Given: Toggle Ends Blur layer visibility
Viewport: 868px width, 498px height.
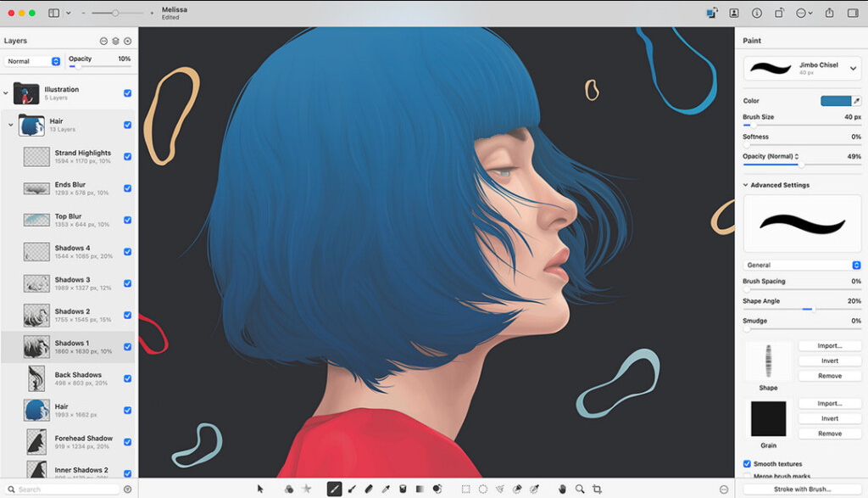Looking at the screenshot, I should 128,188.
